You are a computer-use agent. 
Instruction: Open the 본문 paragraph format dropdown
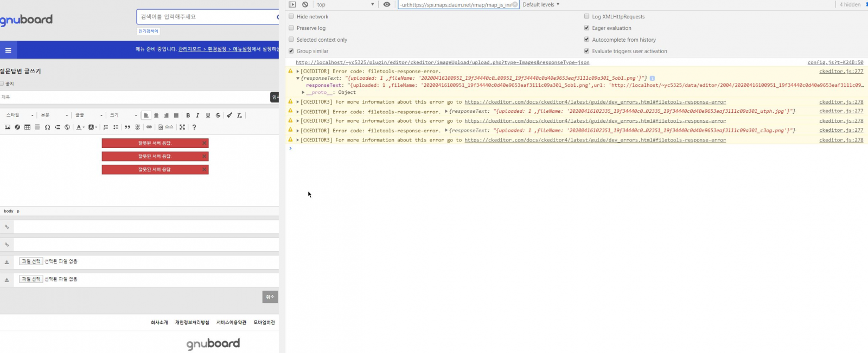click(54, 115)
